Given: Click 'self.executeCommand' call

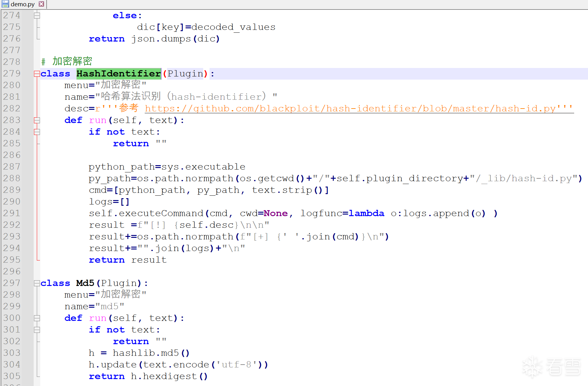Looking at the screenshot, I should [146, 213].
